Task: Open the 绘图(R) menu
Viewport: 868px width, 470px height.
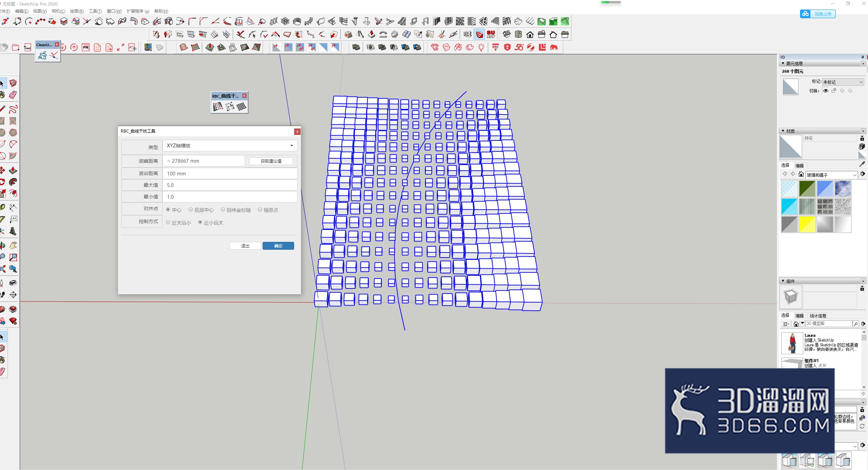Action: point(77,11)
